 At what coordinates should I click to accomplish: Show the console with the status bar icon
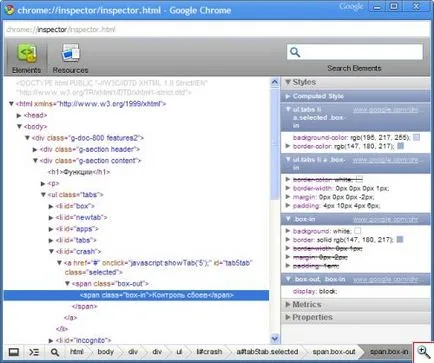34,352
